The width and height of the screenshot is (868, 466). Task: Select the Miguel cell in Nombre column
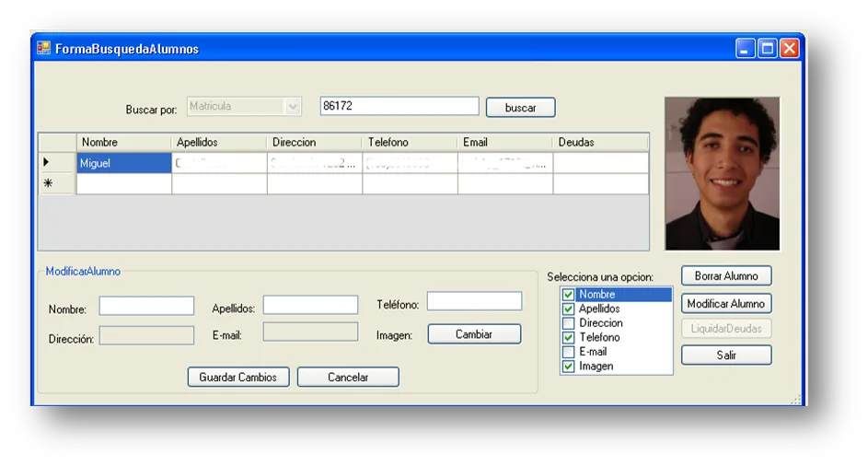[124, 163]
